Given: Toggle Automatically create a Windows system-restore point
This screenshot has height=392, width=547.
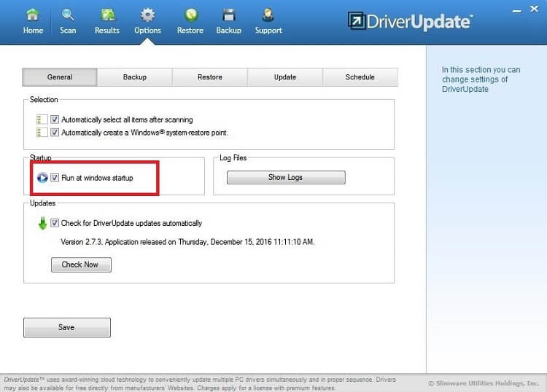Looking at the screenshot, I should click(55, 133).
